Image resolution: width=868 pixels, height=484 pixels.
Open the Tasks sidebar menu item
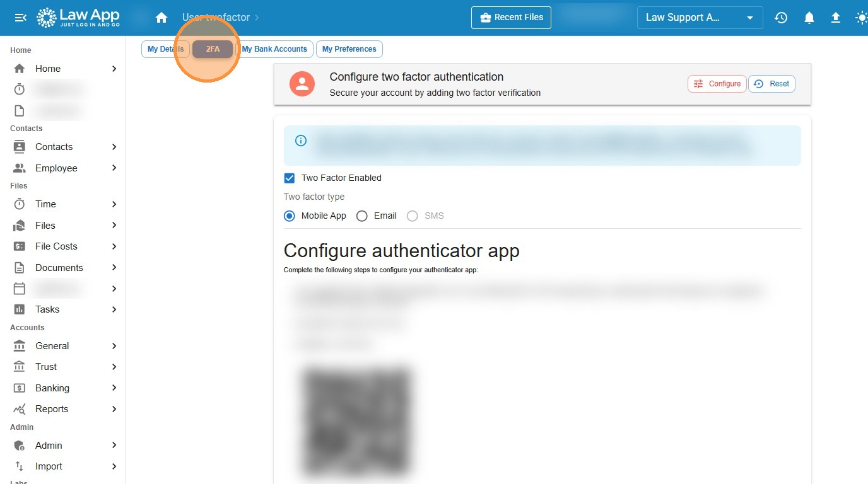63,309
